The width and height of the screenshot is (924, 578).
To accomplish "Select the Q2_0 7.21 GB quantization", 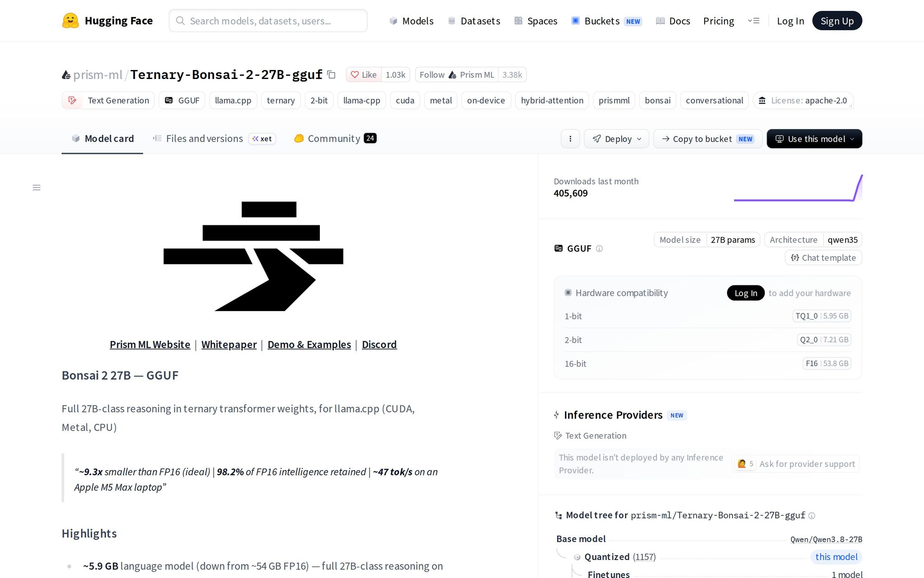I will point(824,340).
